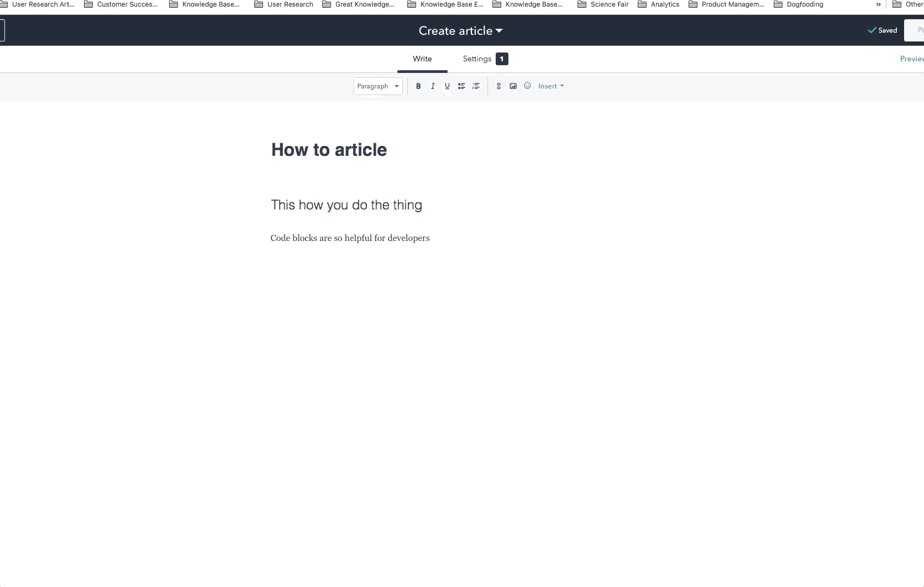Click the 'How to article' title field
The height and width of the screenshot is (587, 924).
tap(329, 150)
